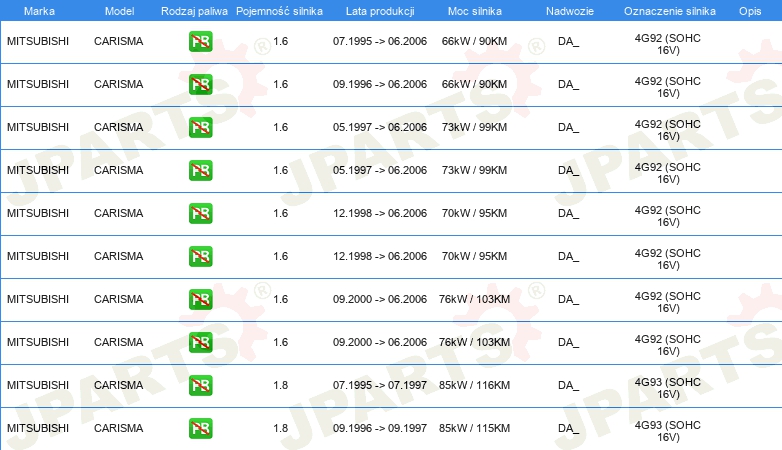This screenshot has height=450, width=782.
Task: Click the Oznaczenie silnika header
Action: pyautogui.click(x=670, y=11)
